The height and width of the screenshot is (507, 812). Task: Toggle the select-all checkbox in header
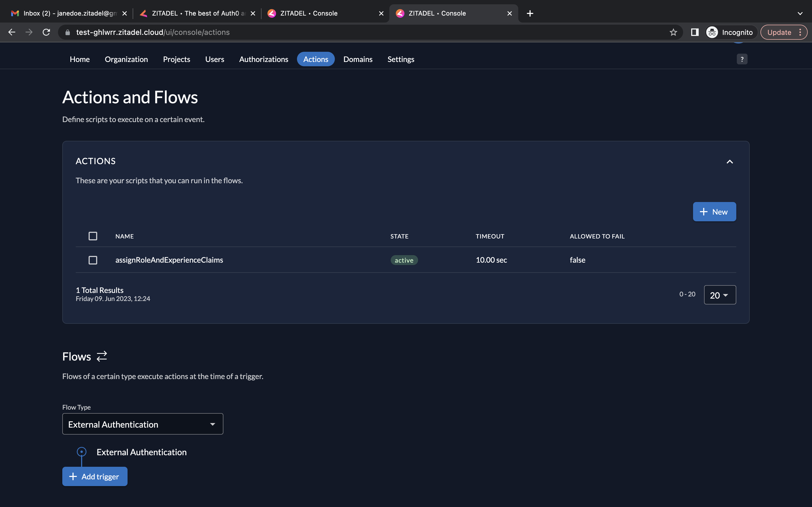93,236
